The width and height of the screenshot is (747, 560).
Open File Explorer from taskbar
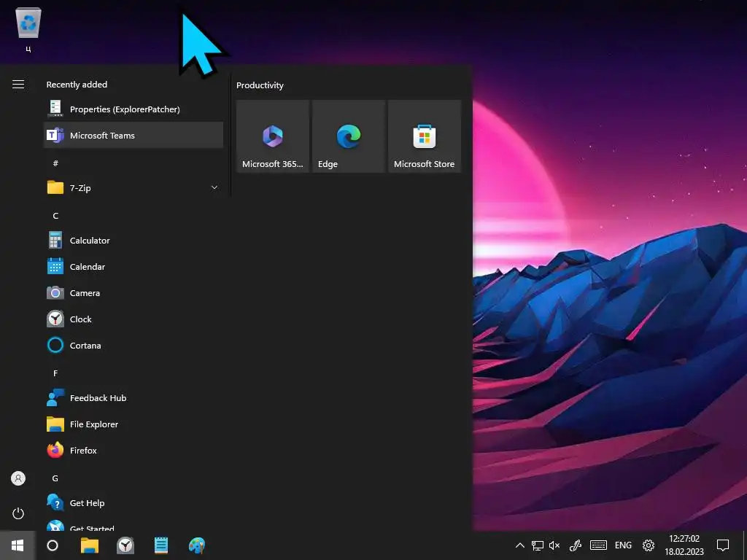click(89, 545)
